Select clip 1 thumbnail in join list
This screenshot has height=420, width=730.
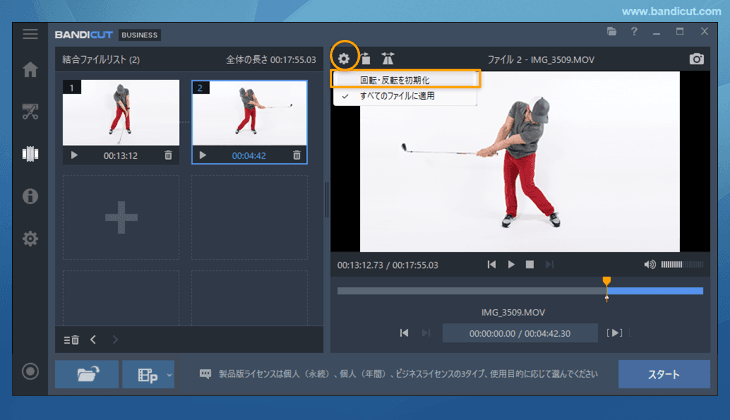click(x=121, y=113)
